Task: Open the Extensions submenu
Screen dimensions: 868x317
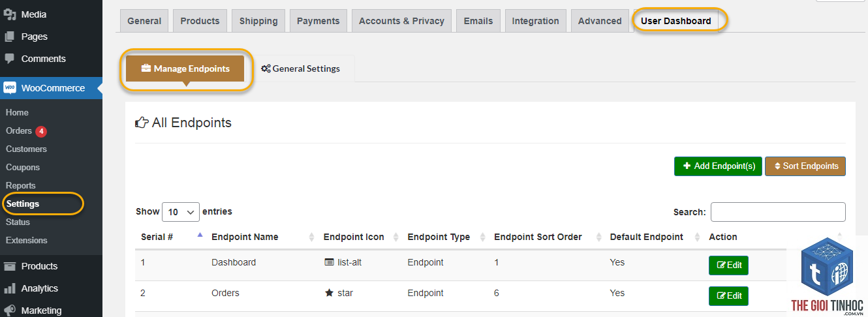Action: click(27, 241)
